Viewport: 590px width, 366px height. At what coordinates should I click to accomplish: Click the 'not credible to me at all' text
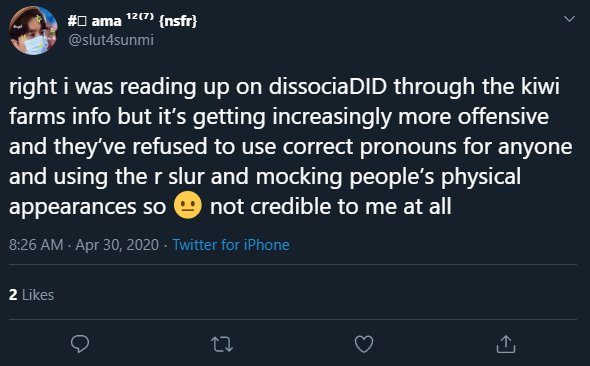tap(331, 206)
